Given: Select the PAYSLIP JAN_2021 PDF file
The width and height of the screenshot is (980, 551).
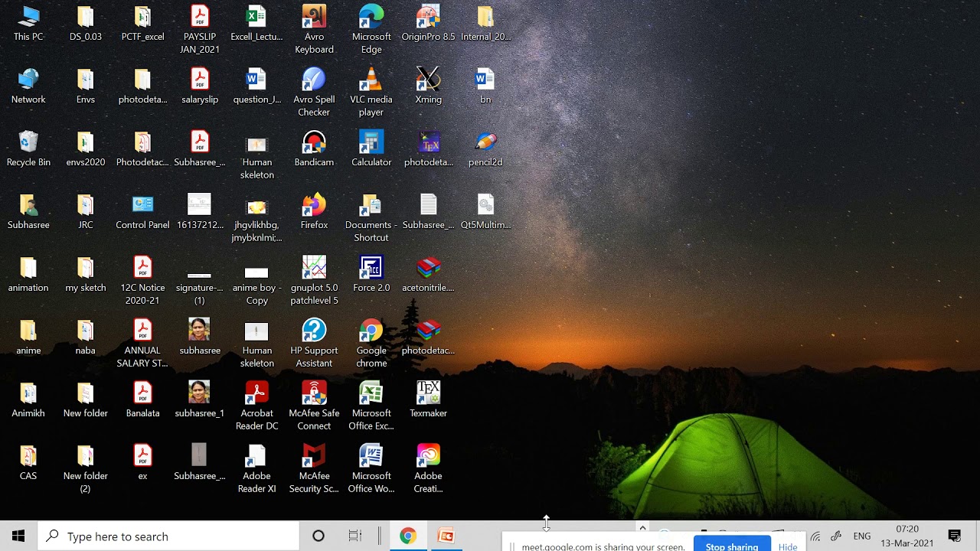Looking at the screenshot, I should tap(200, 30).
